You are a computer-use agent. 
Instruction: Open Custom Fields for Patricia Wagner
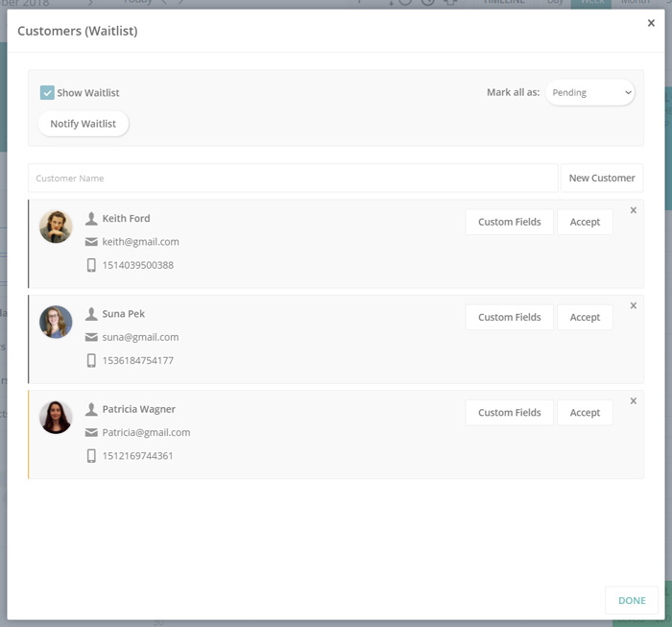509,413
